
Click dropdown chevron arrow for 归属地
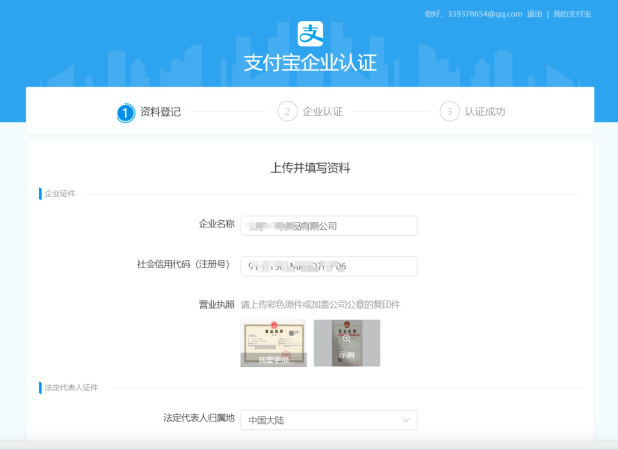click(406, 420)
